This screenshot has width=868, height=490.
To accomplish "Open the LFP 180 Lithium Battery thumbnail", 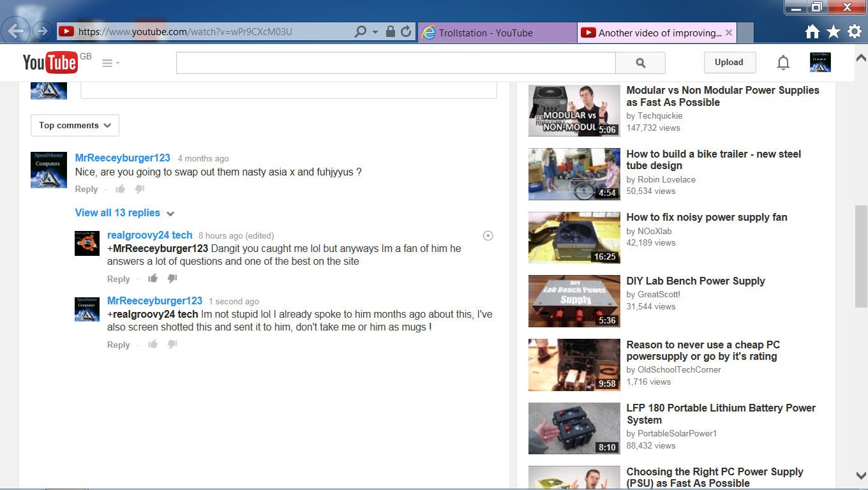I will coord(574,429).
